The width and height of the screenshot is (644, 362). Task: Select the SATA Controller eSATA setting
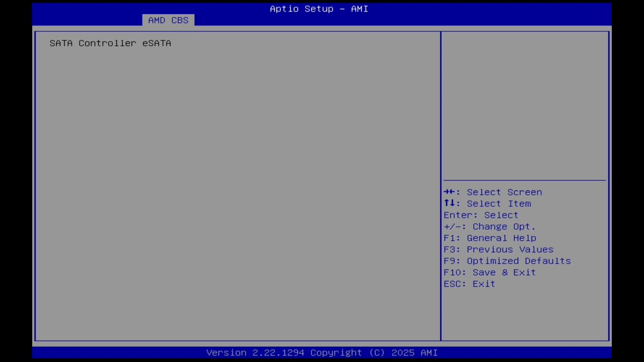point(110,43)
